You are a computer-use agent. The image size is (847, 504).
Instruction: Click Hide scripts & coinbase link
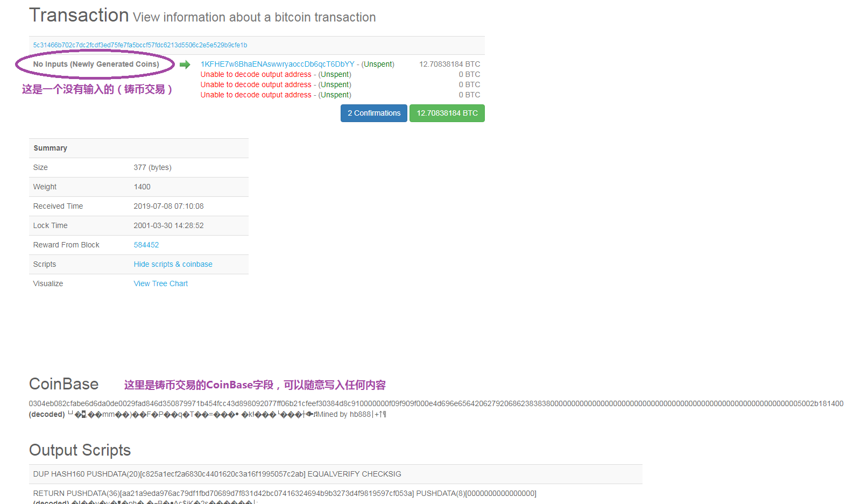[x=173, y=264]
